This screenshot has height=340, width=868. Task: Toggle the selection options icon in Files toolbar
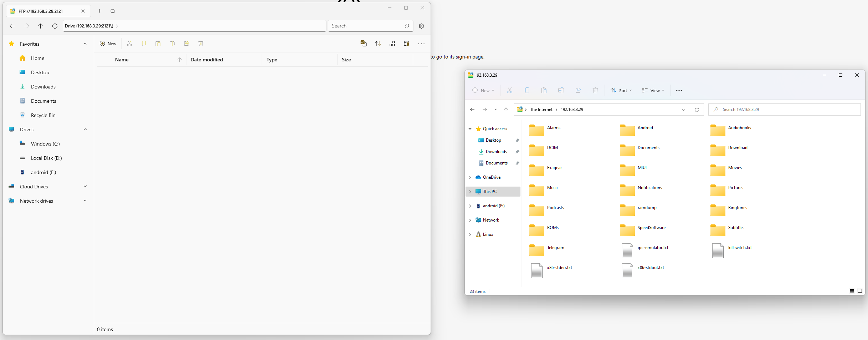pyautogui.click(x=364, y=44)
